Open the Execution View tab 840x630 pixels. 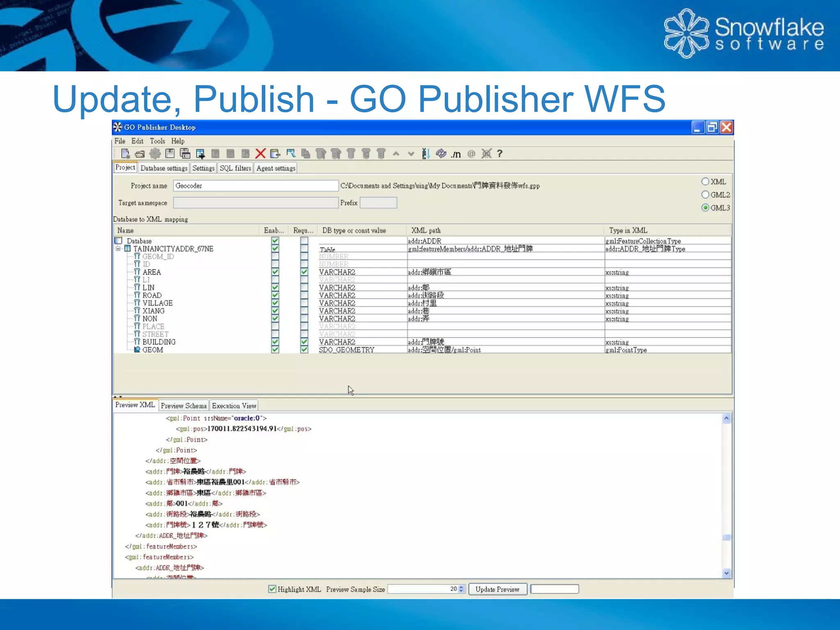pyautogui.click(x=234, y=406)
